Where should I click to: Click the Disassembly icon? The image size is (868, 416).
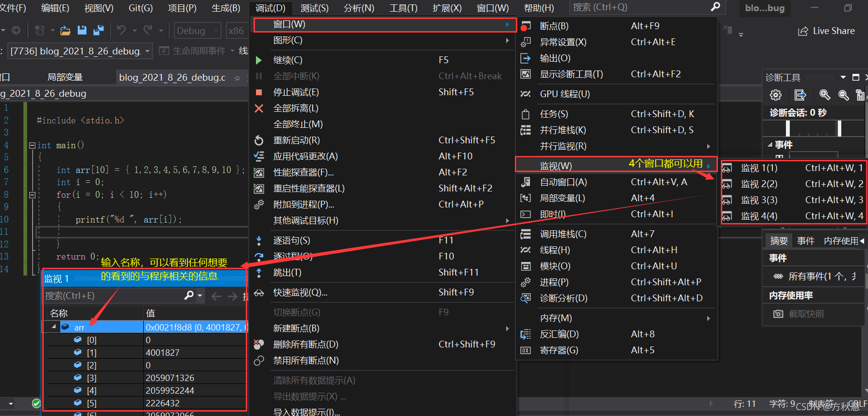coord(525,334)
